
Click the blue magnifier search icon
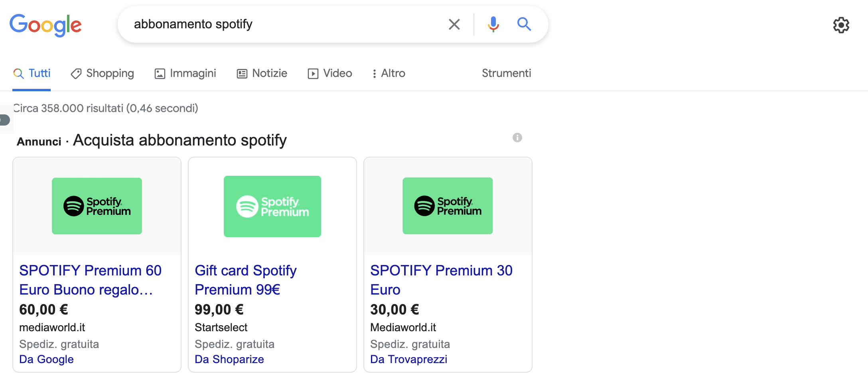click(524, 24)
